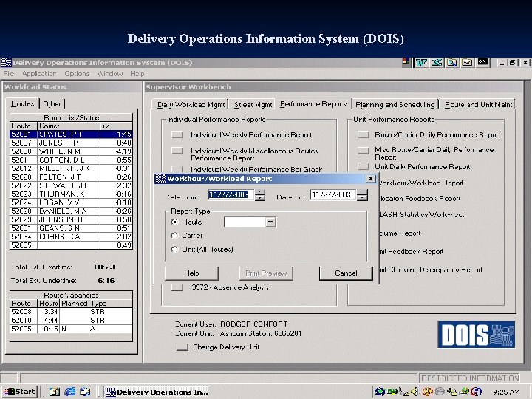Click the Office logo on the shortcut bar
This screenshot has width=532, height=399.
pyautogui.click(x=406, y=62)
